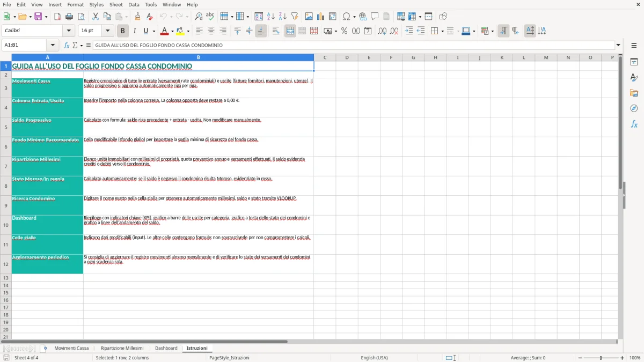
Task: Insert a pivot table
Action: [x=333, y=17]
